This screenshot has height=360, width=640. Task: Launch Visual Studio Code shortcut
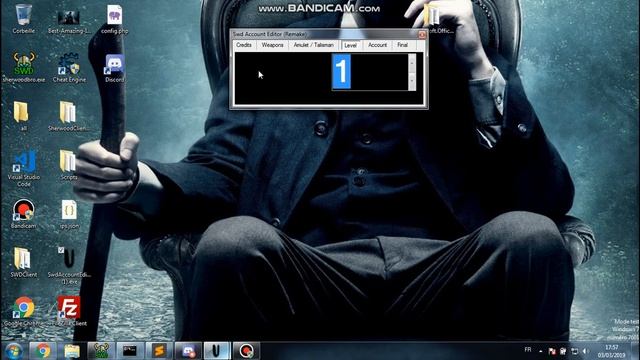[x=24, y=168]
